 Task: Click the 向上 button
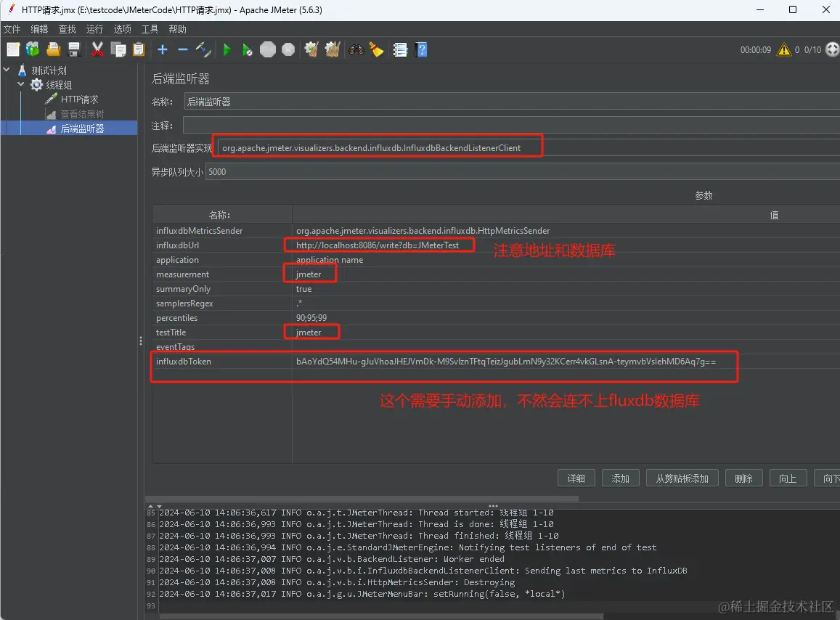(x=788, y=478)
